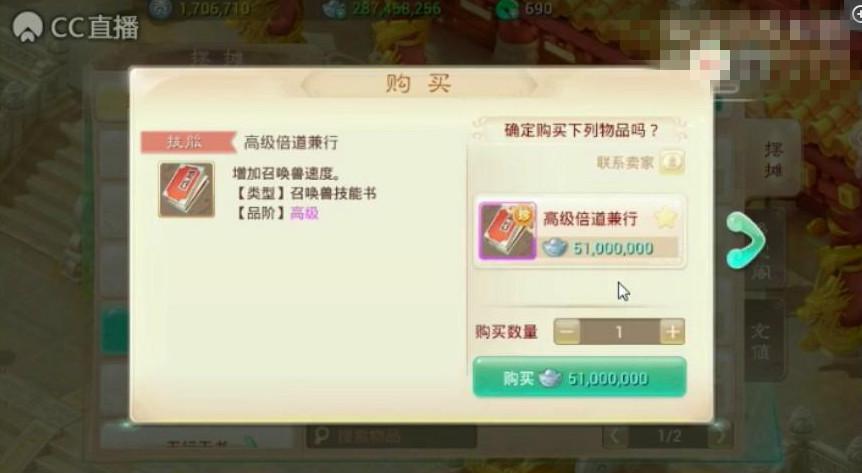
Task: Click the 技能 red ribbon label
Action: coord(186,142)
